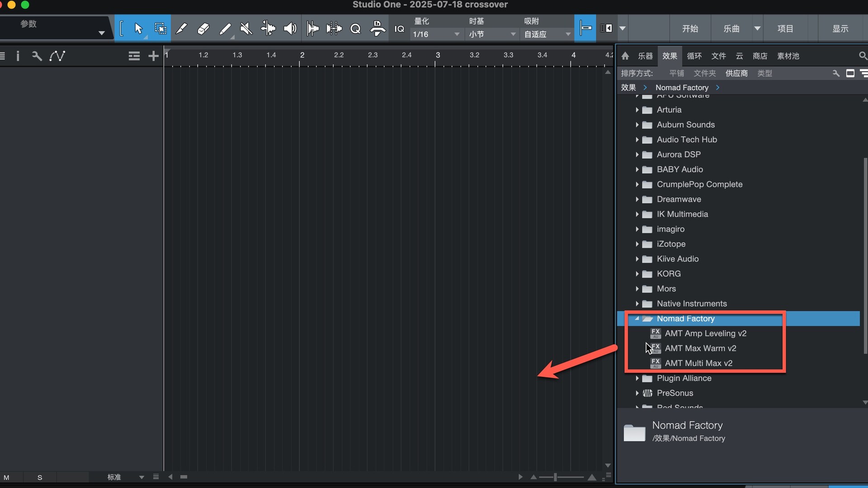Image resolution: width=868 pixels, height=488 pixels.
Task: Select AMT Max Warm v2 effect
Action: pos(700,348)
